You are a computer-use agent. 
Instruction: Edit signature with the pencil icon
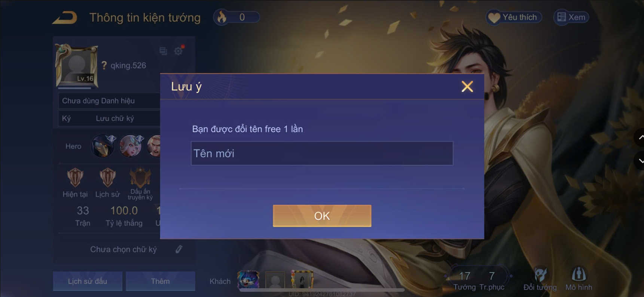[179, 249]
